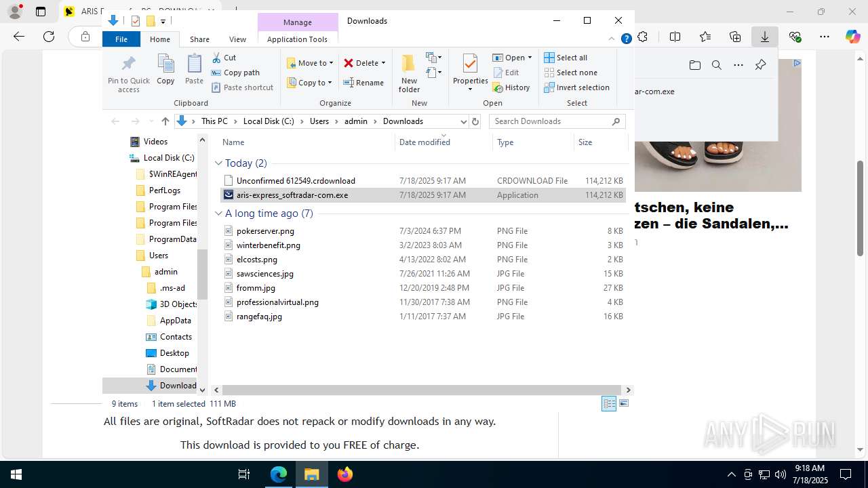Click Copy path command

click(x=235, y=73)
